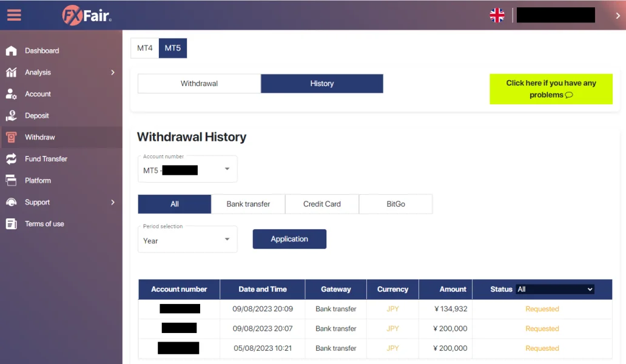Click Requested status in the 05/08/2023 row

click(x=542, y=348)
